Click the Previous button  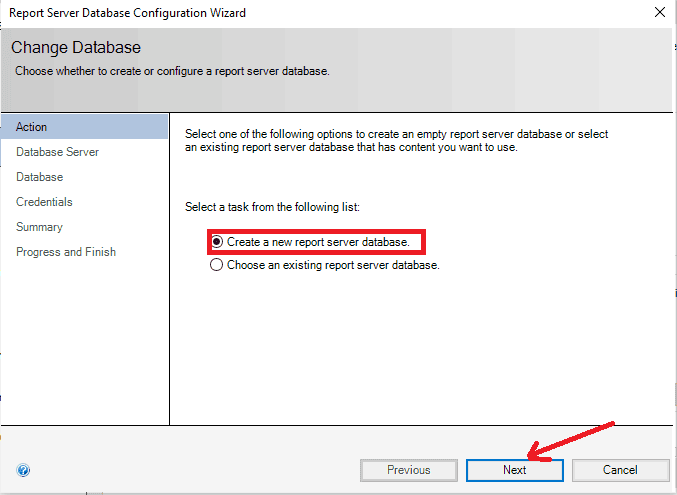pyautogui.click(x=408, y=470)
